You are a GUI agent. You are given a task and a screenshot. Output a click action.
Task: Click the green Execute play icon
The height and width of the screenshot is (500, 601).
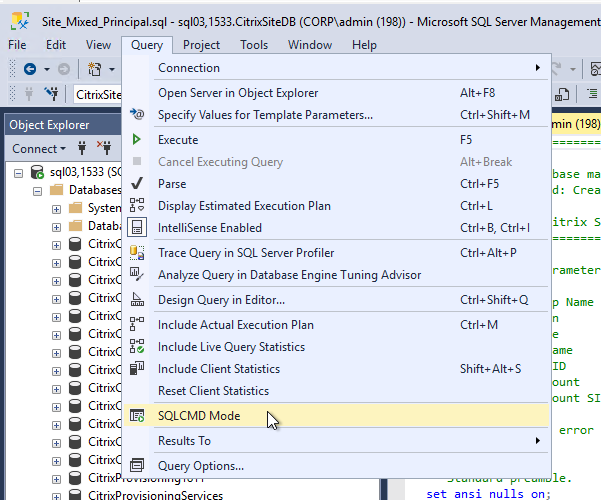click(x=136, y=140)
